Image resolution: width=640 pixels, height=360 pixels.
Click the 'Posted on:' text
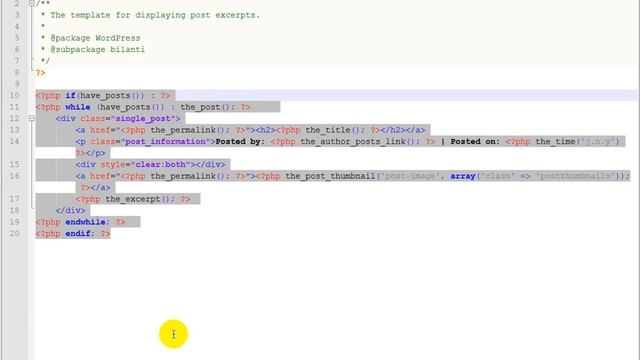[x=475, y=141]
